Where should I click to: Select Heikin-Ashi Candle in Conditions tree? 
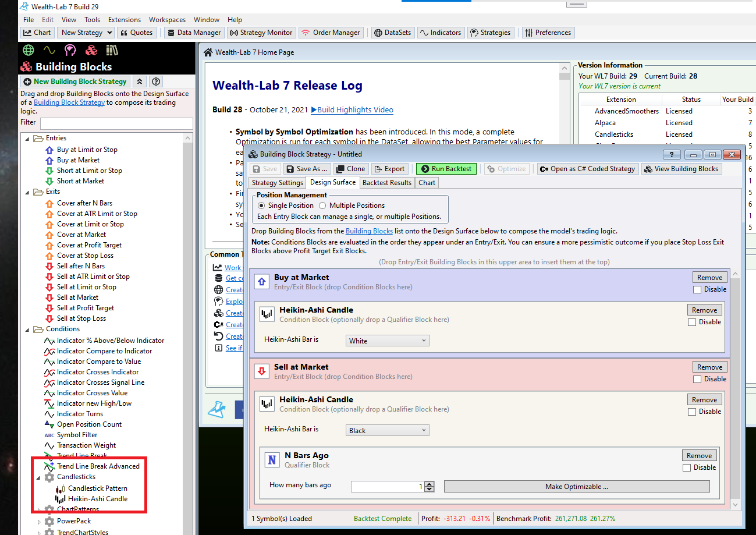(x=97, y=499)
